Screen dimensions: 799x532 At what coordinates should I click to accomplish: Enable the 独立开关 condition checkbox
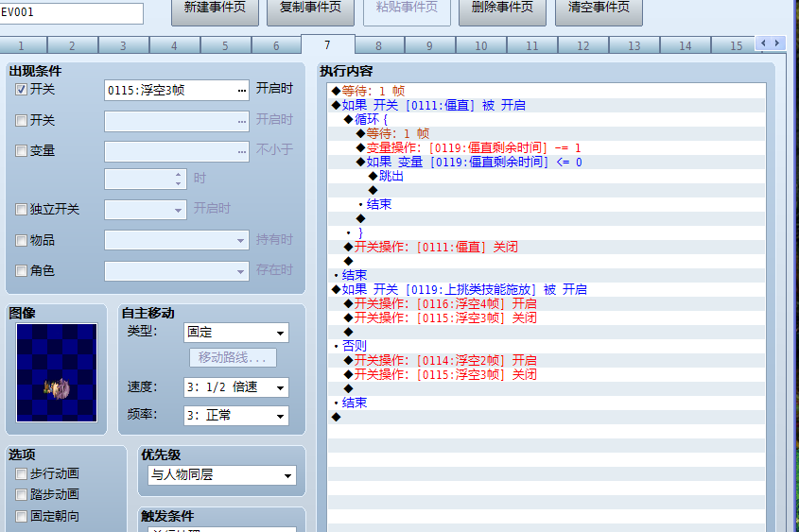tap(21, 209)
